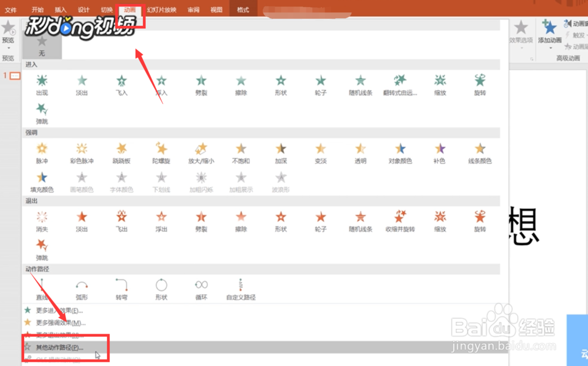Screen dimensions: 588x366
Task: Select the 弹跳 entrance animation
Action: point(42,114)
